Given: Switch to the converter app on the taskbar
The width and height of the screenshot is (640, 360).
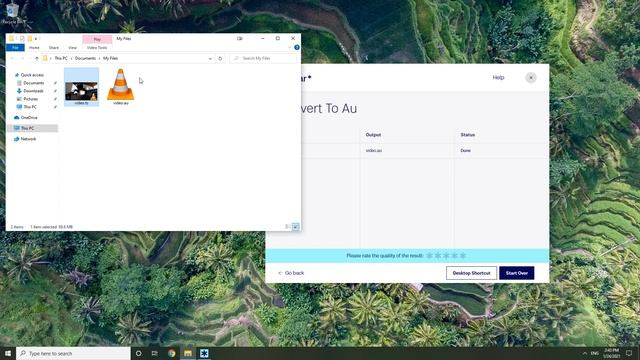Looking at the screenshot, I should [x=204, y=353].
